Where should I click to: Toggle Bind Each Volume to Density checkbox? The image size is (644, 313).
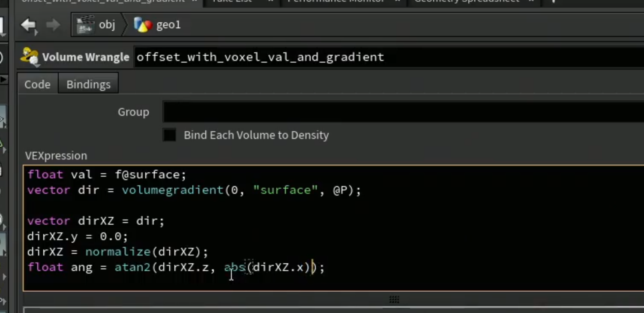tap(170, 135)
